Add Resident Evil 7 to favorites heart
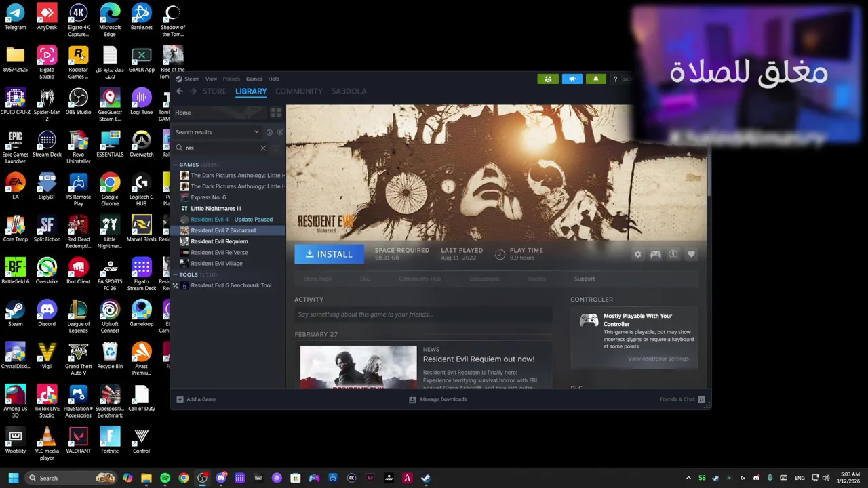Viewport: 868px width, 488px height. coord(691,254)
